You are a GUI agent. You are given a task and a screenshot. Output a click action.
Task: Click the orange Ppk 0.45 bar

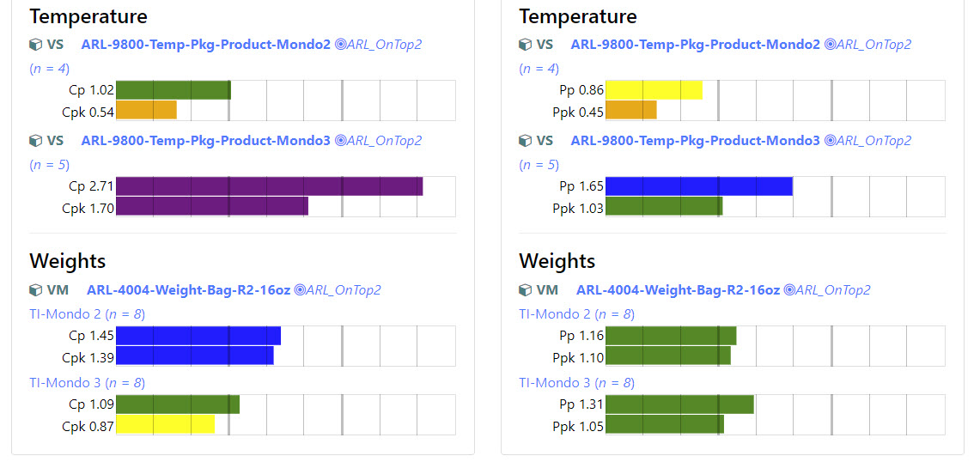pyautogui.click(x=630, y=110)
